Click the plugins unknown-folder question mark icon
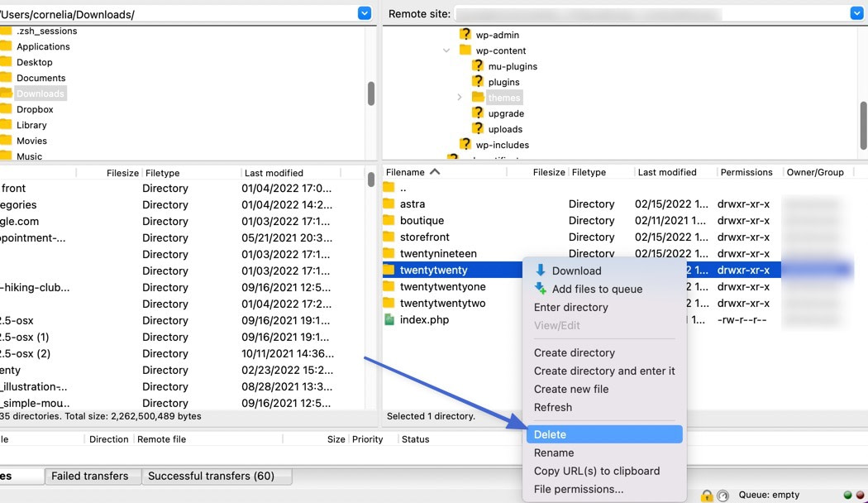 (x=478, y=82)
